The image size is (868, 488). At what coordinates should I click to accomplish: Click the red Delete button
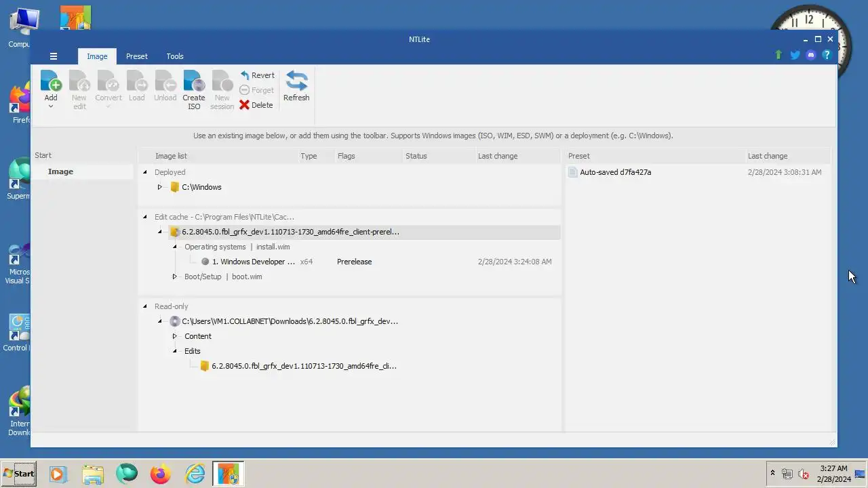256,105
